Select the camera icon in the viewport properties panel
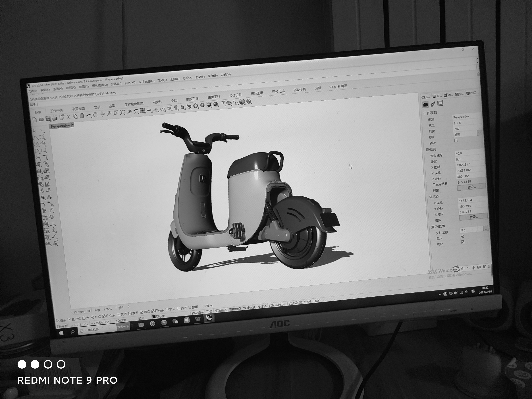 426,104
